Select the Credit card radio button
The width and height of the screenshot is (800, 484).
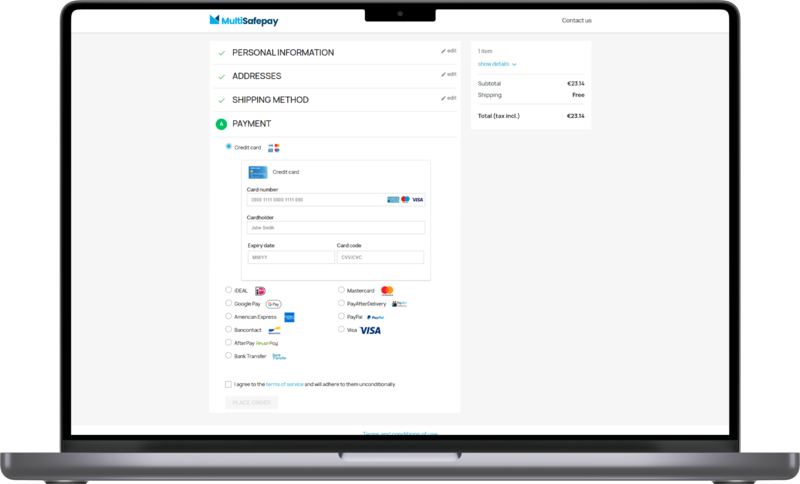[x=229, y=146]
